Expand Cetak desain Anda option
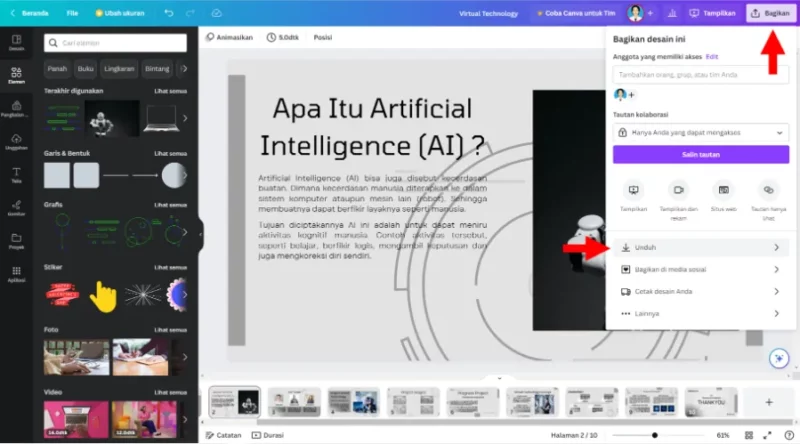800x444 pixels. pyautogui.click(x=701, y=291)
